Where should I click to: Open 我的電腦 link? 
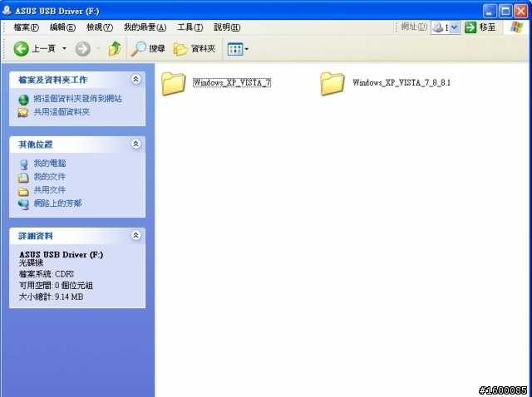pyautogui.click(x=50, y=164)
